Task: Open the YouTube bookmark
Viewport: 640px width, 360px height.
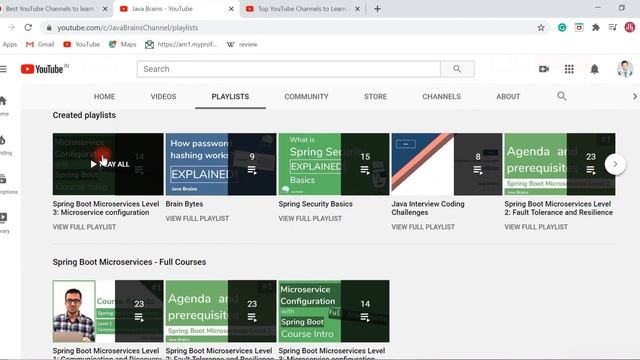Action: point(82,44)
